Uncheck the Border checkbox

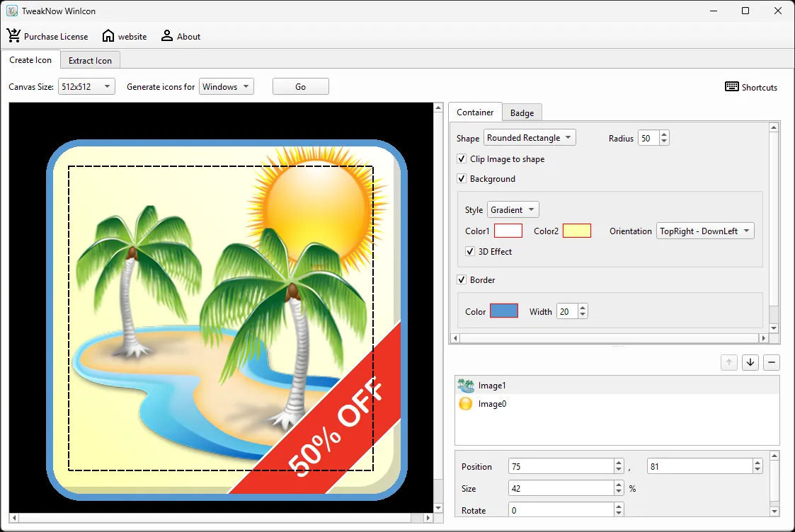coord(462,279)
